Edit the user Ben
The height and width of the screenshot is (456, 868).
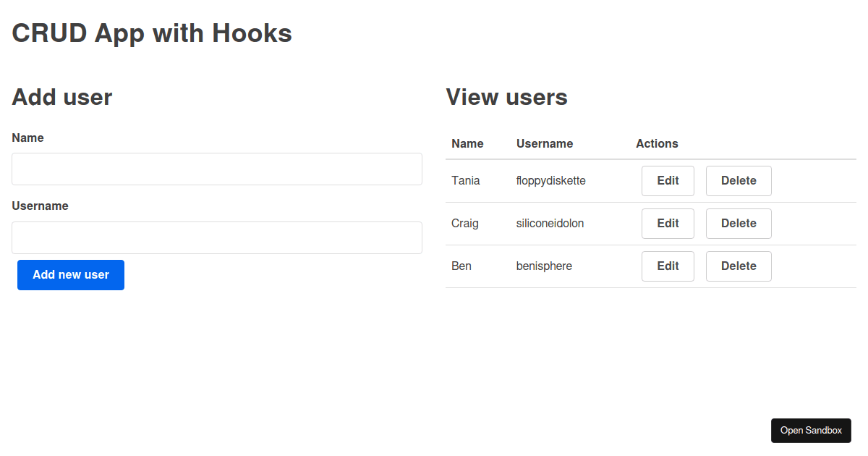point(667,266)
